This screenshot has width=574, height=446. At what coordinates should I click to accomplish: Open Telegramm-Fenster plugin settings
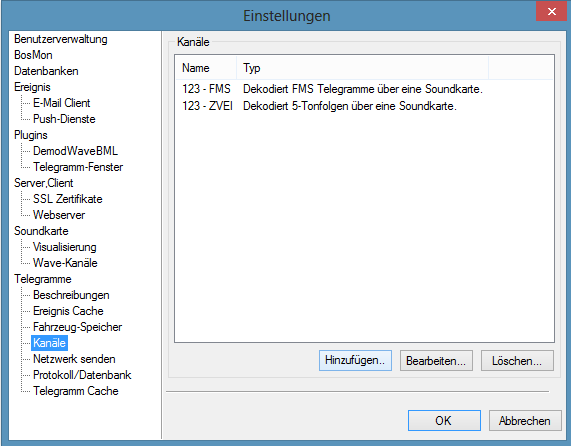click(x=78, y=167)
